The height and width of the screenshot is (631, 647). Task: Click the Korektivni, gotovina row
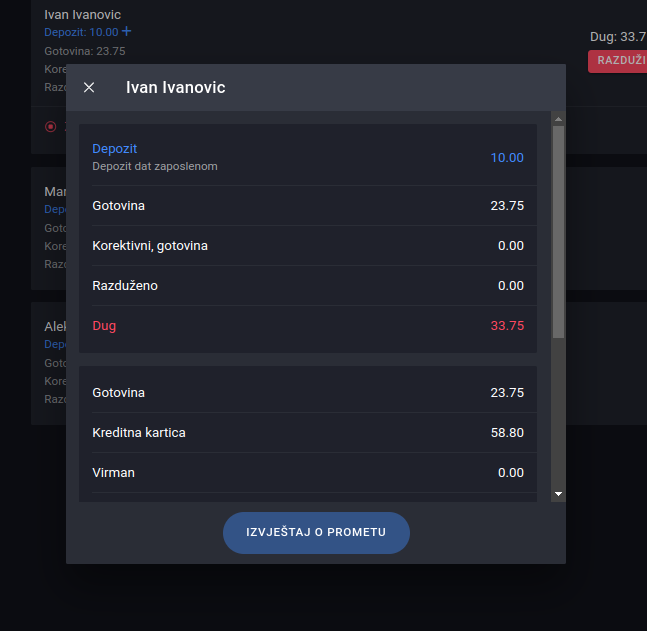tap(150, 246)
